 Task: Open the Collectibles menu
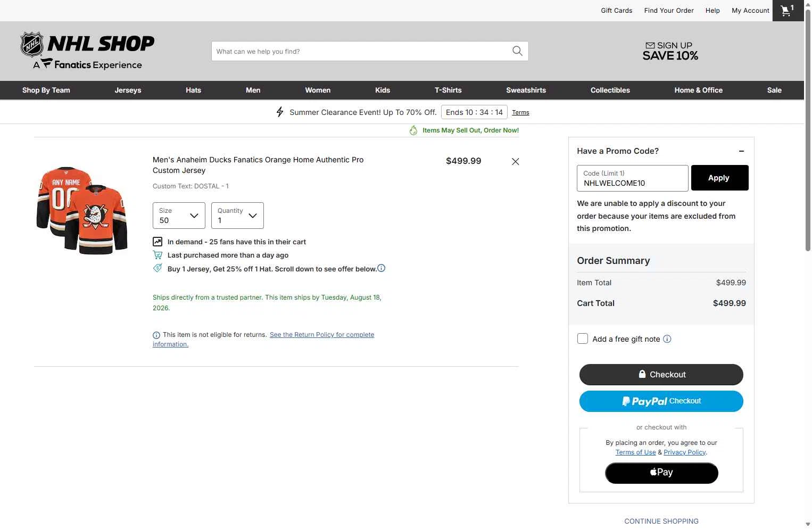click(x=610, y=90)
